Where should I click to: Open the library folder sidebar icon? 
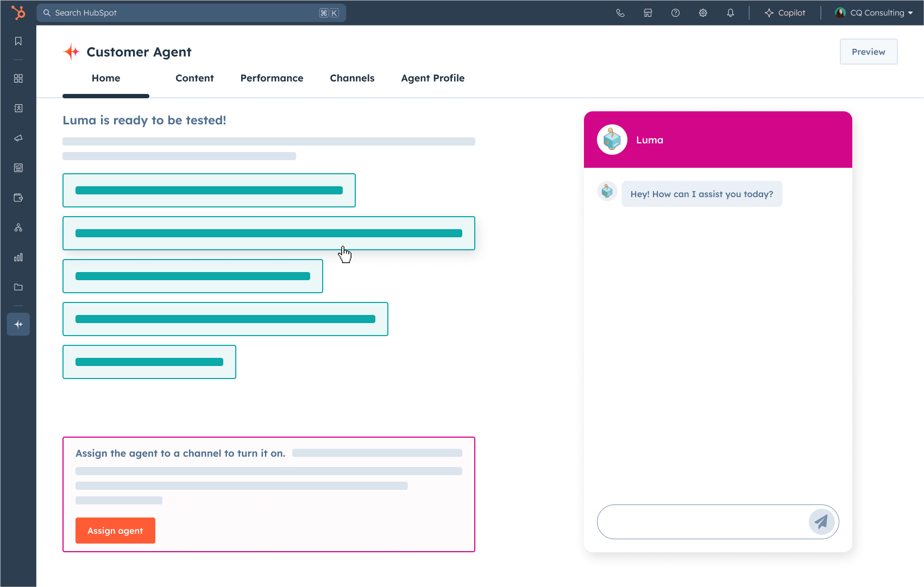click(x=18, y=287)
